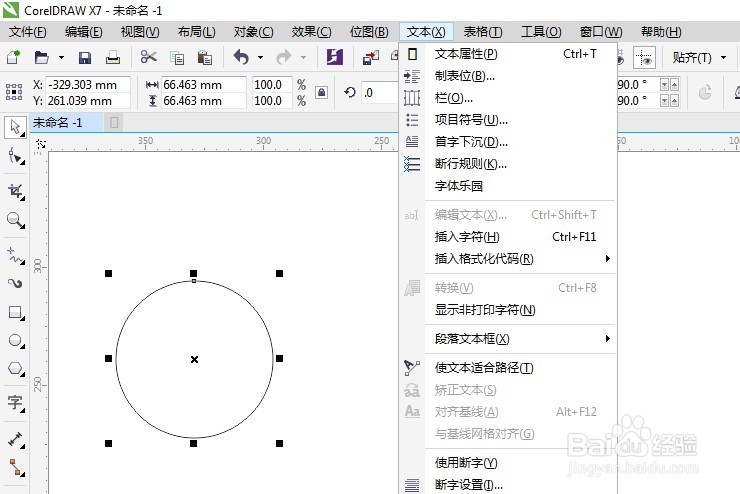Open the dropdown next to Open icon

coord(61,58)
